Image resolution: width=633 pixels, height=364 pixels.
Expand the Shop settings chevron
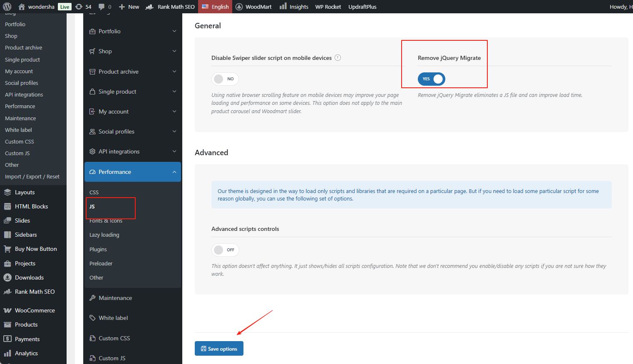click(174, 51)
